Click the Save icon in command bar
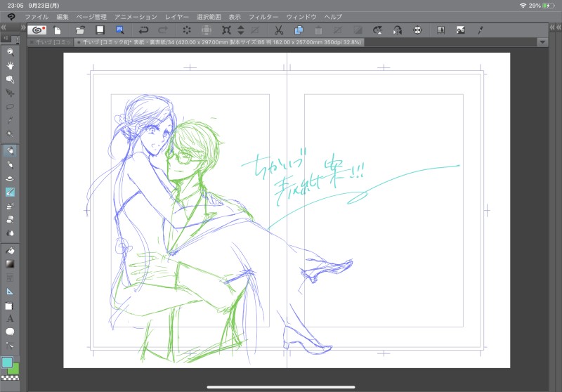The width and height of the screenshot is (562, 392). [x=100, y=30]
